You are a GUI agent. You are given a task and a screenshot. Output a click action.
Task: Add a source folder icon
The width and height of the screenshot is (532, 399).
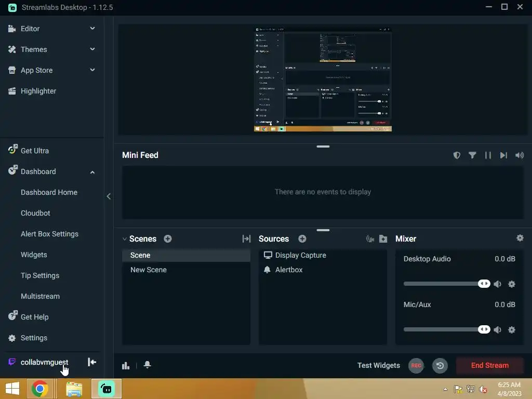(x=383, y=239)
